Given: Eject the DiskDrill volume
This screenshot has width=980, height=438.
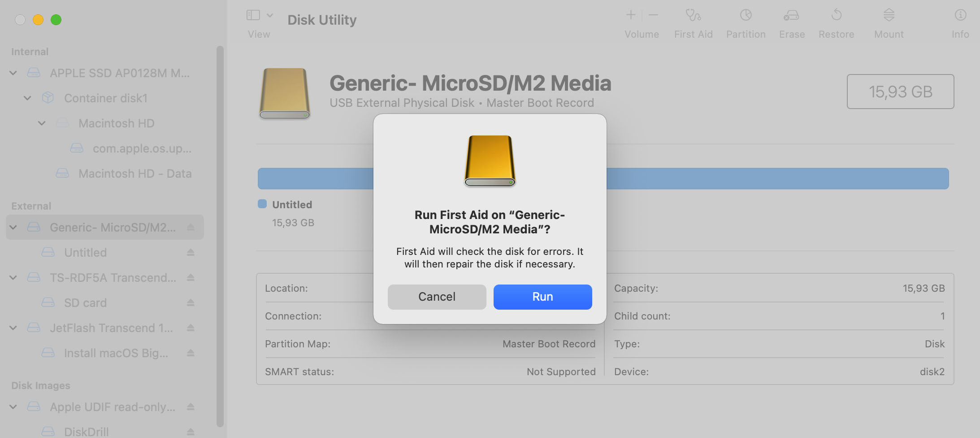Looking at the screenshot, I should click(191, 432).
